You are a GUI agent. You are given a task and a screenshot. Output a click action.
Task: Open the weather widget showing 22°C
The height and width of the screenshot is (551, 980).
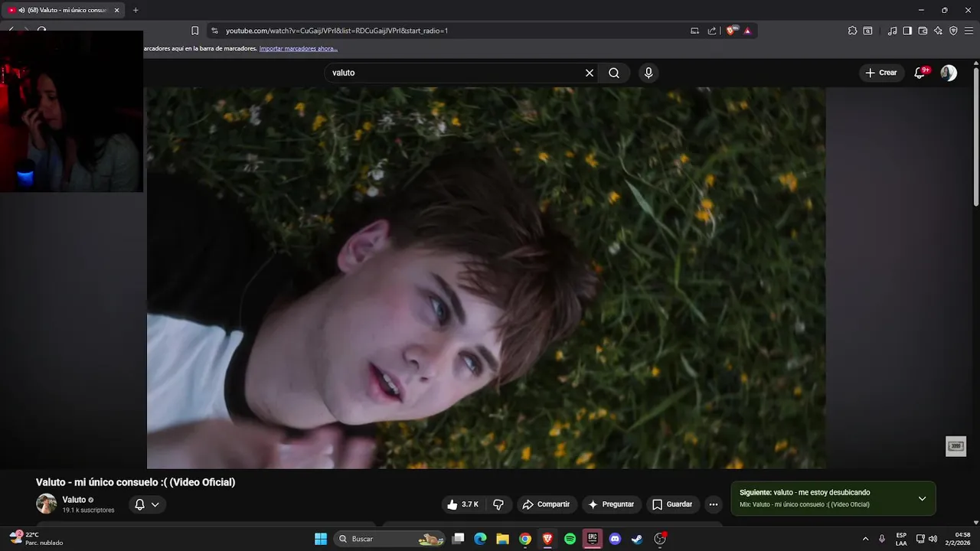click(35, 539)
